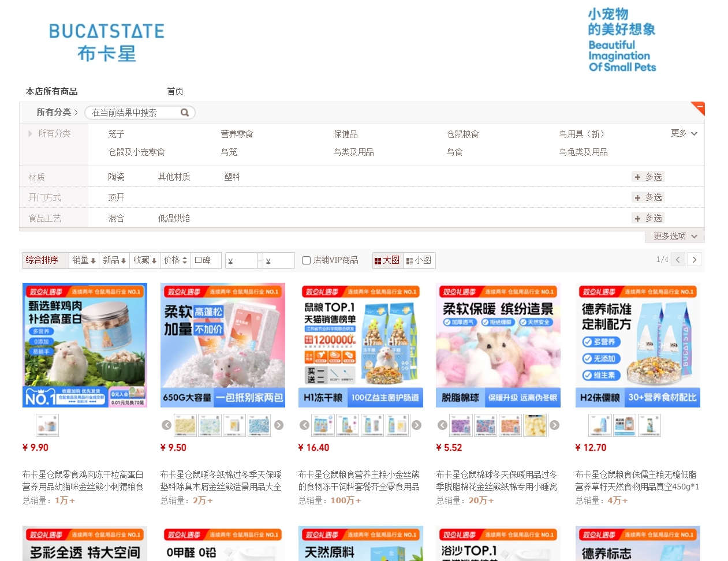The height and width of the screenshot is (561, 728).
Task: Go to previous results page arrow
Action: tap(678, 260)
